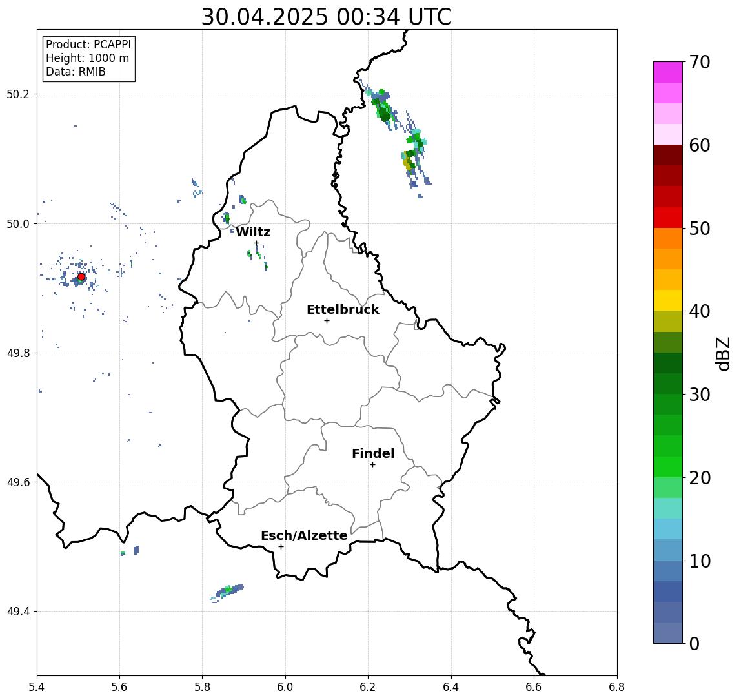This screenshot has height=700, width=739.
Task: Click the 6.6 longitude axis label
Action: (x=534, y=687)
